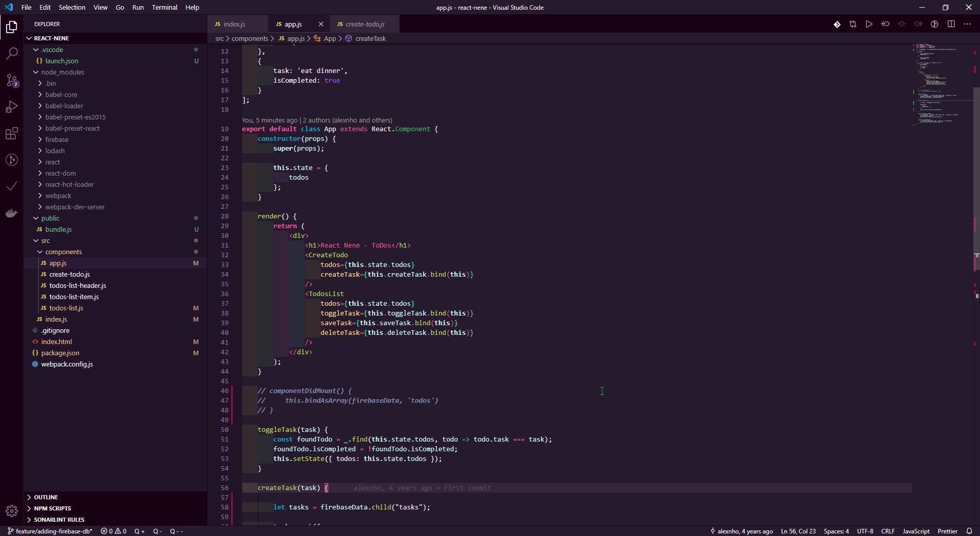Open the Search view in activity bar

click(x=11, y=54)
